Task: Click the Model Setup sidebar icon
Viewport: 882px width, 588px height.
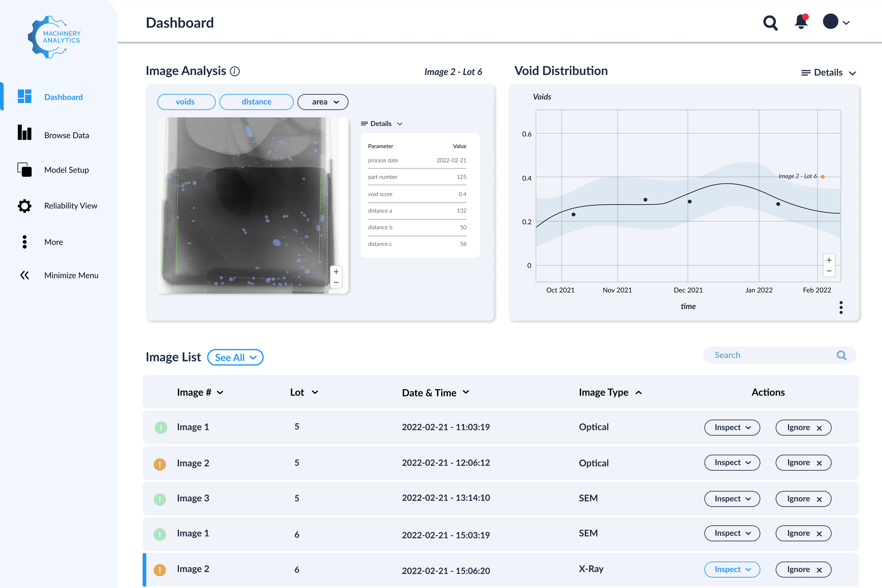Action: (24, 169)
